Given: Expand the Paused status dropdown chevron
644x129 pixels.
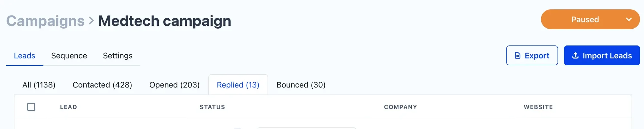Looking at the screenshot, I should tap(629, 20).
